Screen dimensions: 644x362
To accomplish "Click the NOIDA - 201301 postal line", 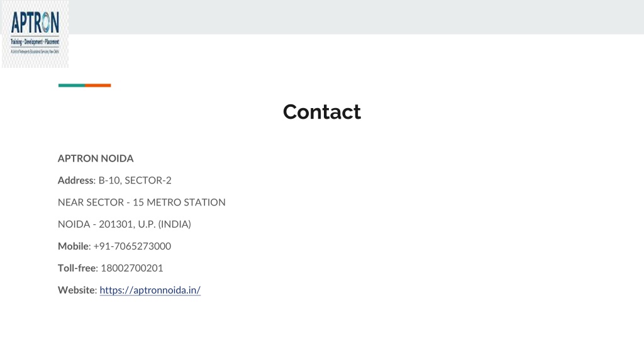I will point(125,224).
